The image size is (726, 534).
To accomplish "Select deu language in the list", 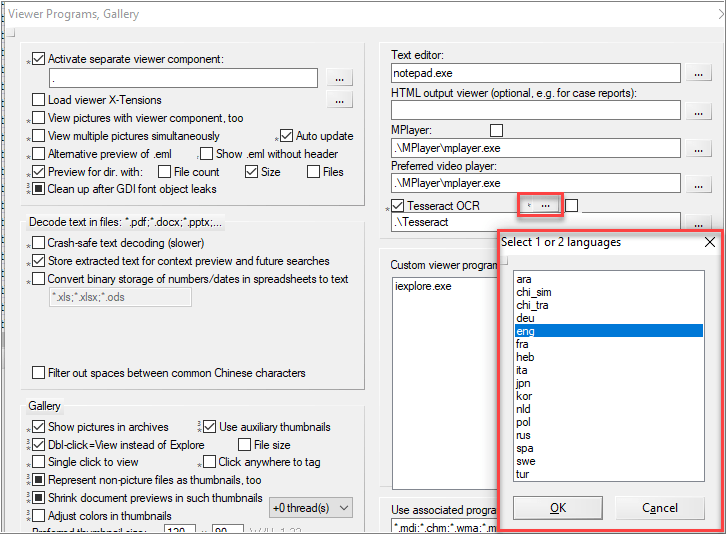I will point(524,318).
